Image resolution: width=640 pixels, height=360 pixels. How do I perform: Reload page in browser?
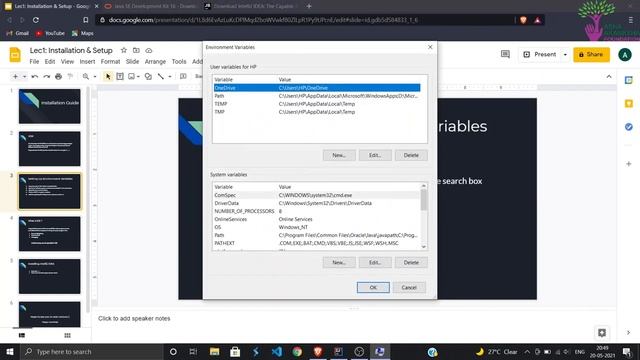pyautogui.click(x=36, y=20)
